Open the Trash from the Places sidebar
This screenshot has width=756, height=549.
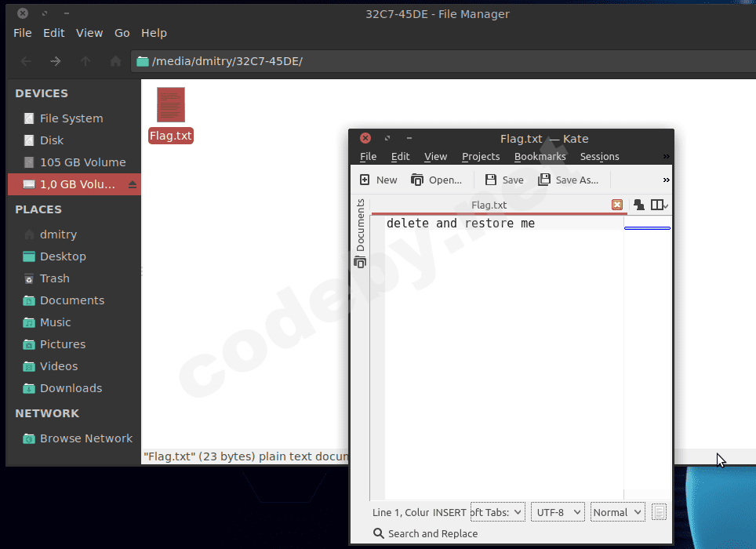54,278
